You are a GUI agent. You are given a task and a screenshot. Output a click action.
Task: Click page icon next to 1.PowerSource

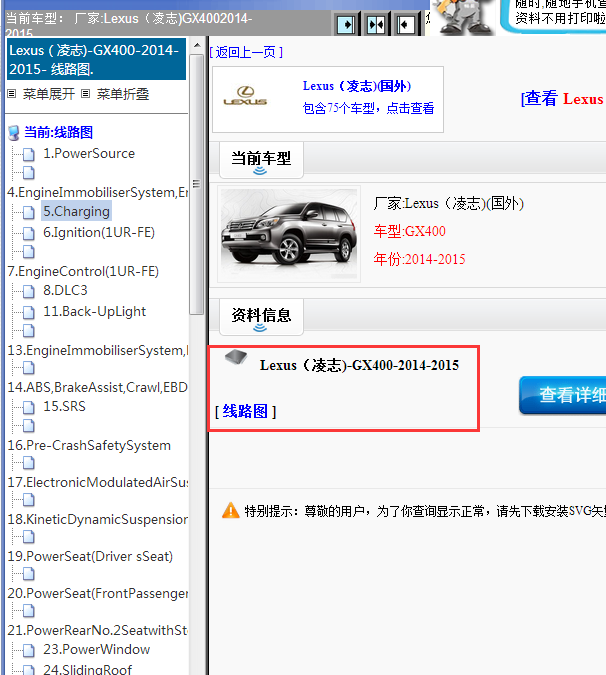coord(28,154)
